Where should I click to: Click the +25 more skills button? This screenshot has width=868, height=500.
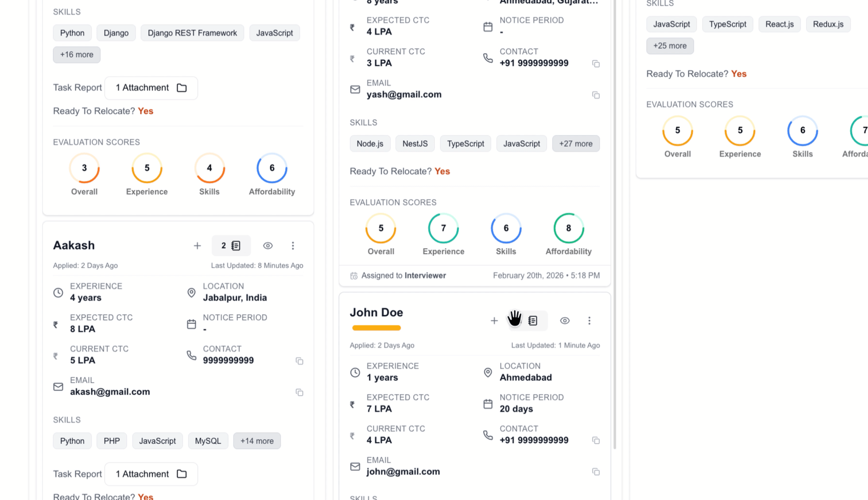tap(670, 46)
